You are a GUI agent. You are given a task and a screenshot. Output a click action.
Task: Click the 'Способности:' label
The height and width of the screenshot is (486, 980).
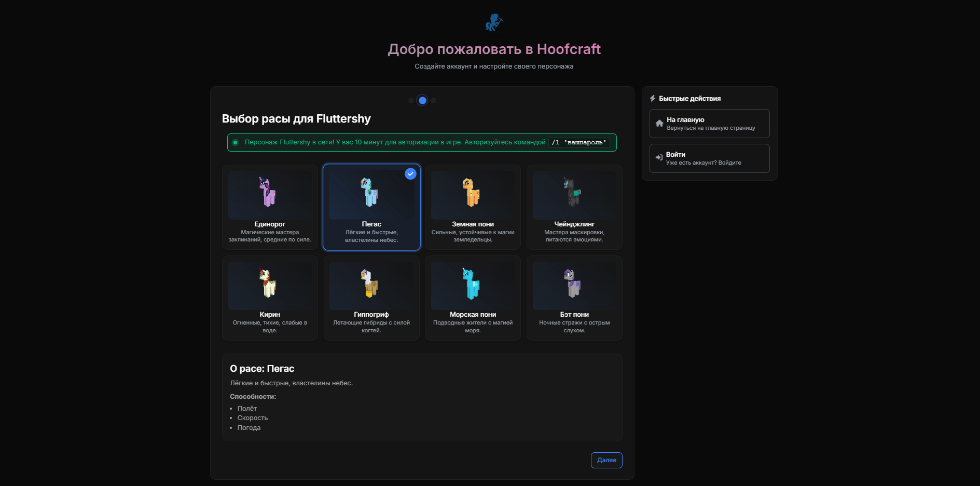[253, 397]
